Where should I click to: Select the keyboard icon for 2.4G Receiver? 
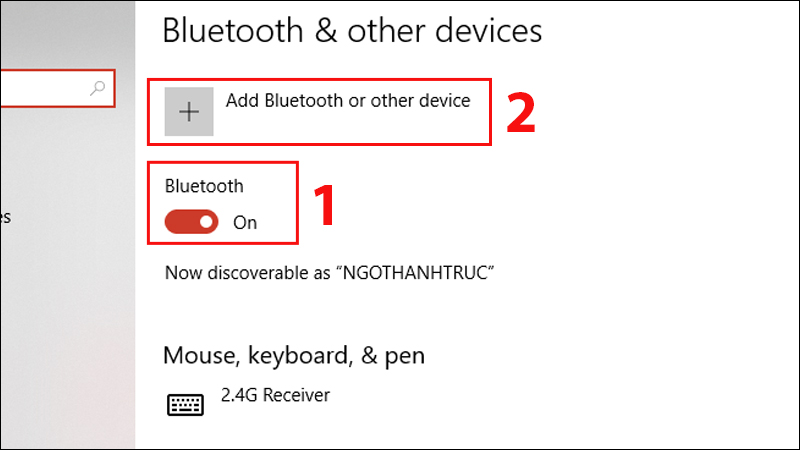point(186,405)
